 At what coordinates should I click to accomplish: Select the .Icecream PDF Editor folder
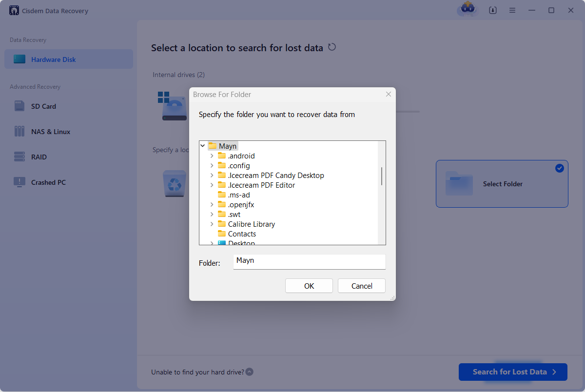[261, 185]
